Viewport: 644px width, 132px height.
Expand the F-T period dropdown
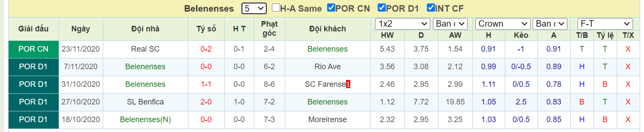[x=605, y=24]
